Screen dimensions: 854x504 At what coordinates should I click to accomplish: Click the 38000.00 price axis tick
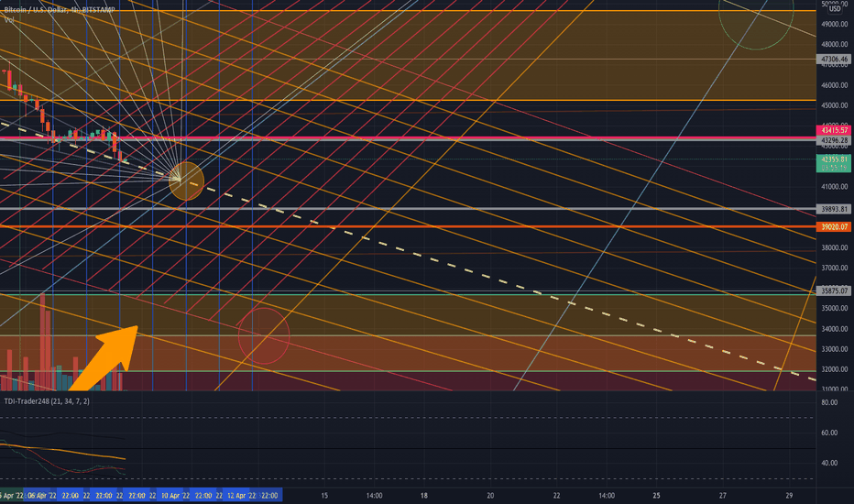(835, 247)
